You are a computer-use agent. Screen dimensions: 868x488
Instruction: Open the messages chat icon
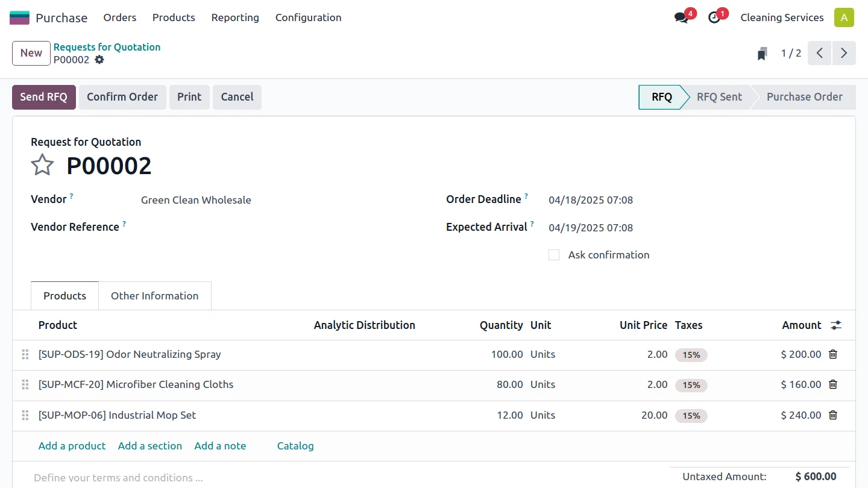coord(682,17)
